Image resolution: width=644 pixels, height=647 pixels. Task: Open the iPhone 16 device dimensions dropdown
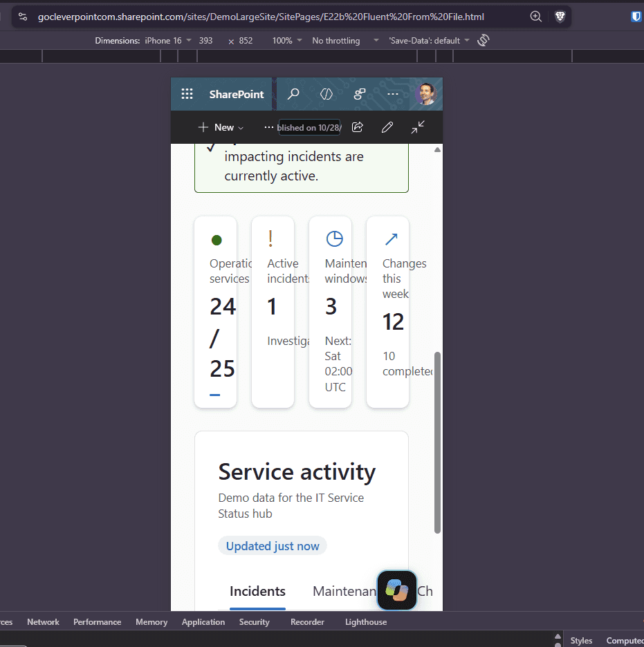tap(167, 40)
